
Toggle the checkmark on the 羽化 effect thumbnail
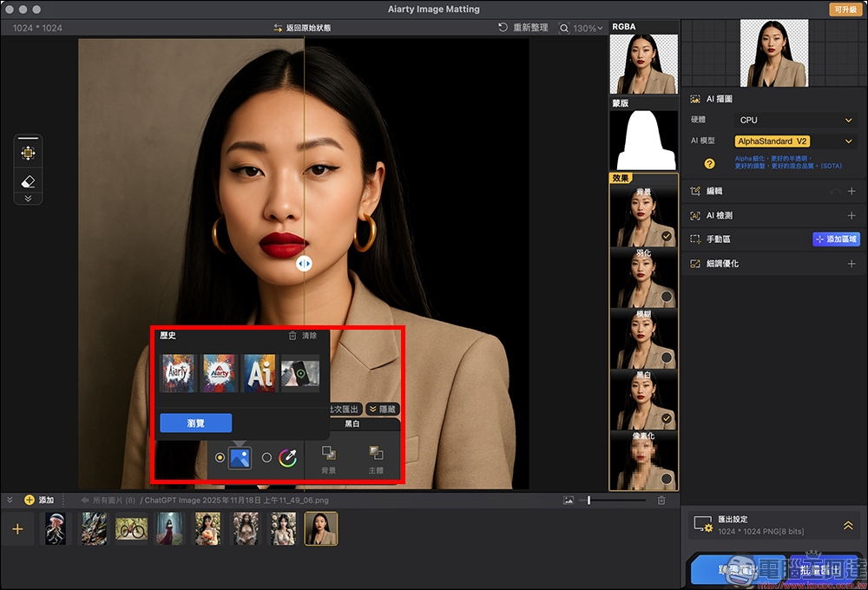click(x=667, y=296)
